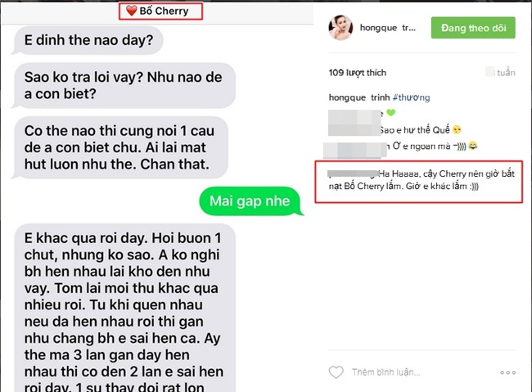
Task: Click the laughing emoji in "Ơ e ngoan mà" comment
Action: point(472,146)
